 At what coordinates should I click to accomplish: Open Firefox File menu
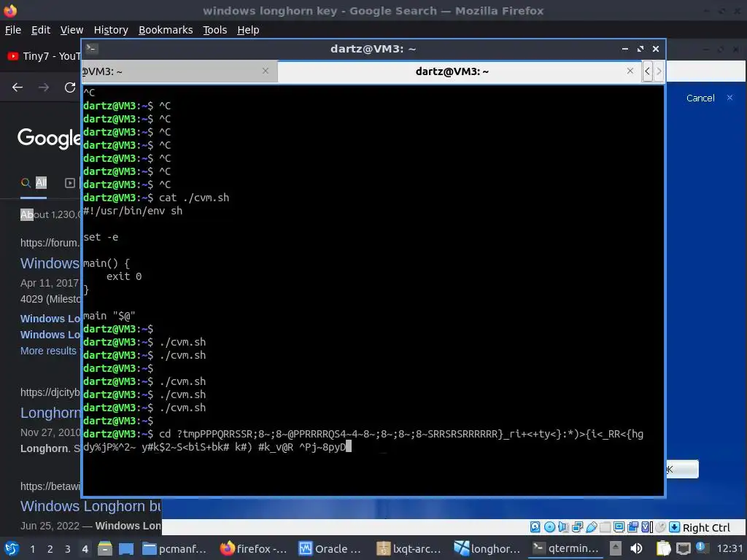pos(13,30)
